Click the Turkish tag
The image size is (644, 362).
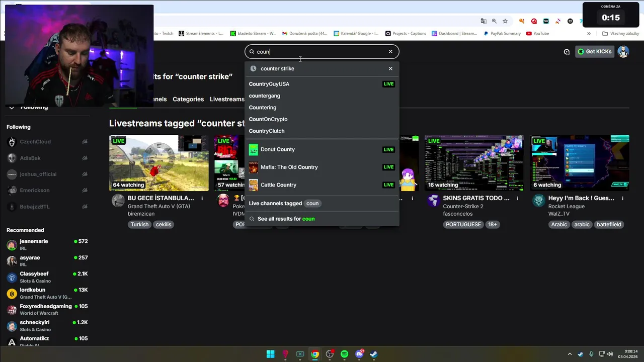click(139, 224)
